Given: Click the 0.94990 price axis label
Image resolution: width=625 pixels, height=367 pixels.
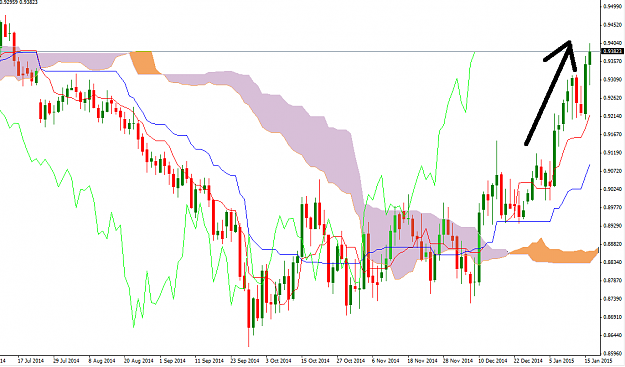Looking at the screenshot, I should click(613, 6).
